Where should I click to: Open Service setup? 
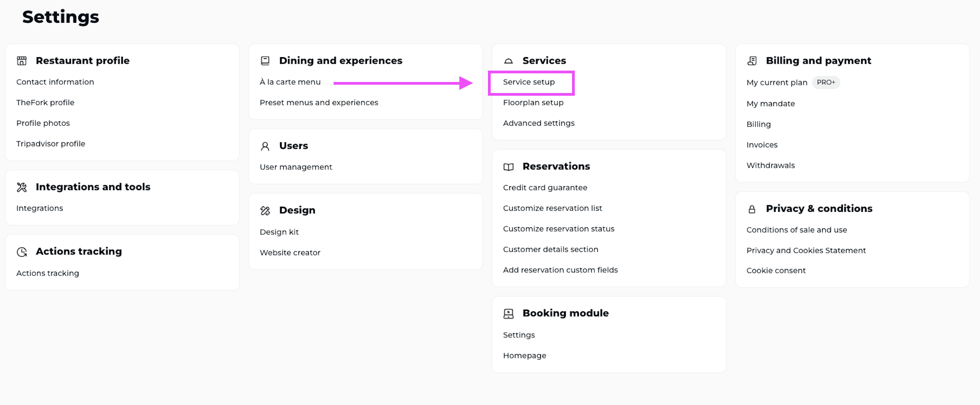[x=529, y=82]
